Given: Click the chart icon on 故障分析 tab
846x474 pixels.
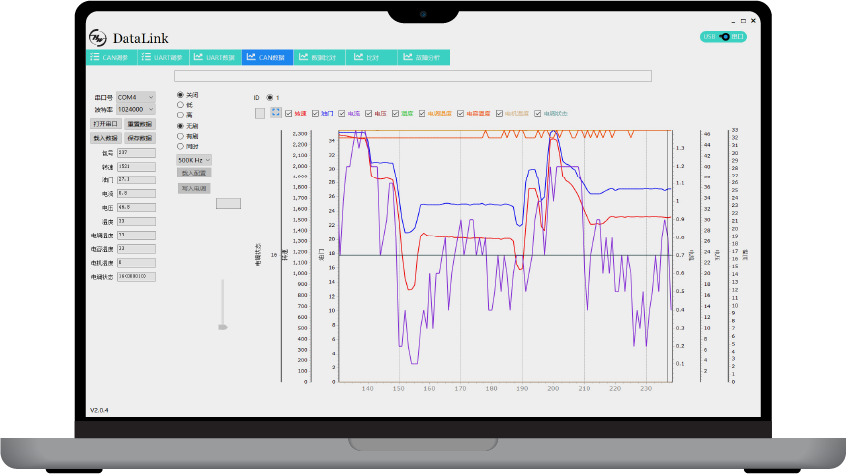Looking at the screenshot, I should (407, 58).
